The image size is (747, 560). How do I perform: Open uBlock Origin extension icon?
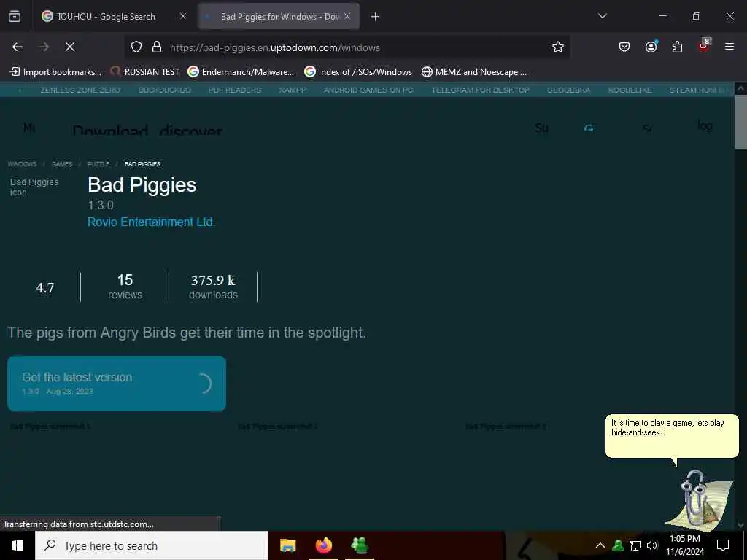704,46
